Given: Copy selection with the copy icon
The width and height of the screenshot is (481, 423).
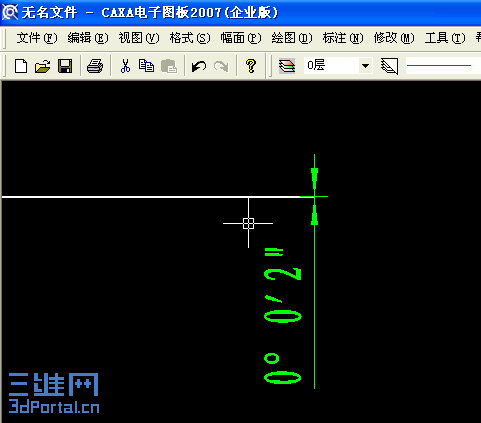Looking at the screenshot, I should (x=146, y=66).
